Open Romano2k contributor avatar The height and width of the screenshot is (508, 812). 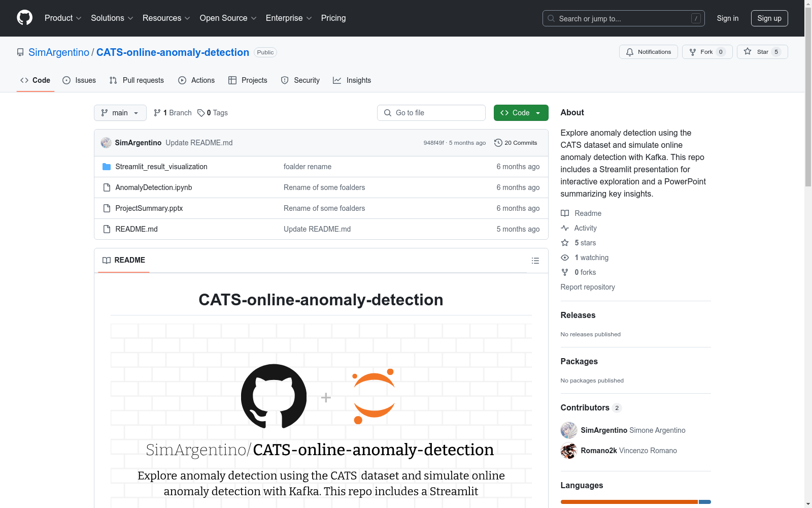pos(569,451)
